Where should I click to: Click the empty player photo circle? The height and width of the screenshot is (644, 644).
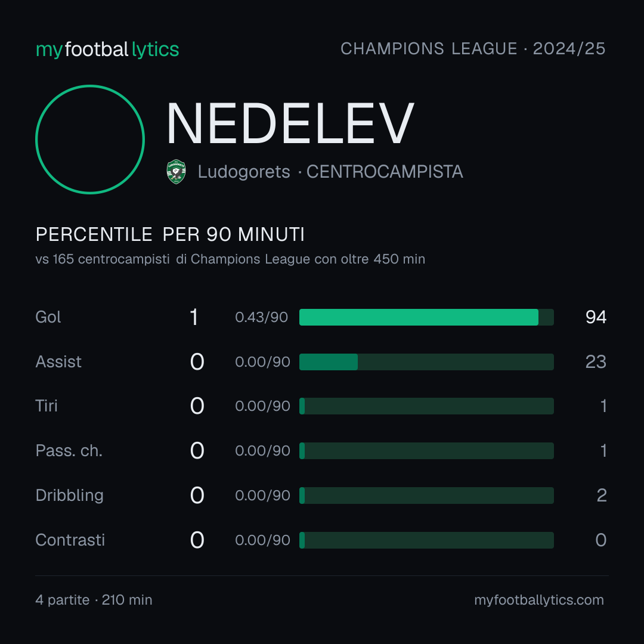point(90,139)
